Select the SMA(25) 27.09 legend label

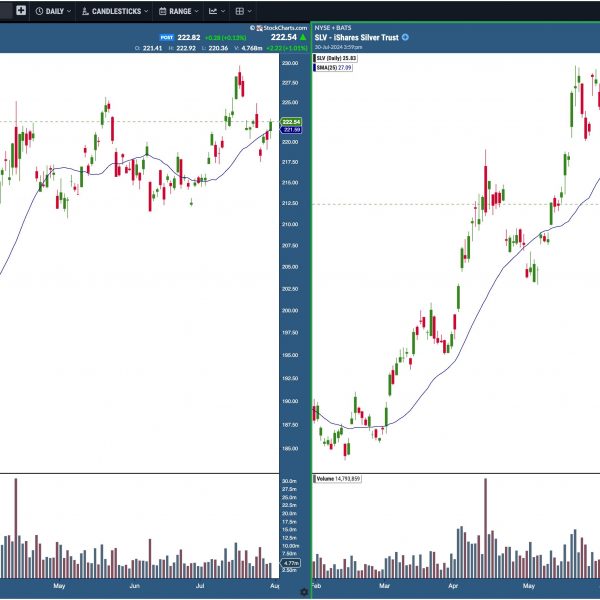click(333, 67)
